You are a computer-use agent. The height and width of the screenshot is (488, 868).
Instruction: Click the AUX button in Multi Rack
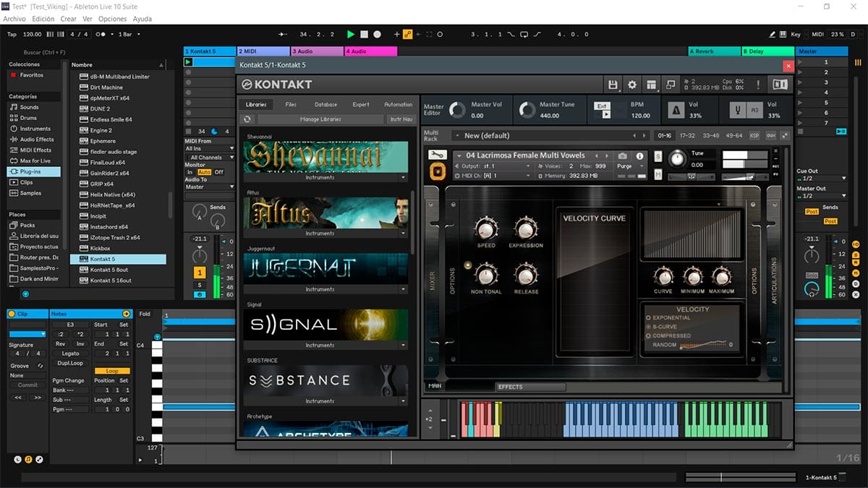[x=771, y=135]
